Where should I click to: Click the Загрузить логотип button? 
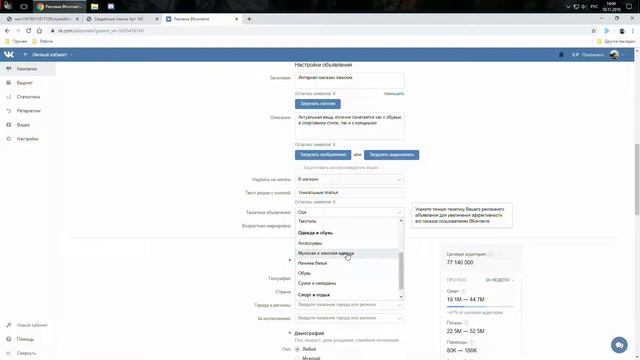tap(318, 104)
